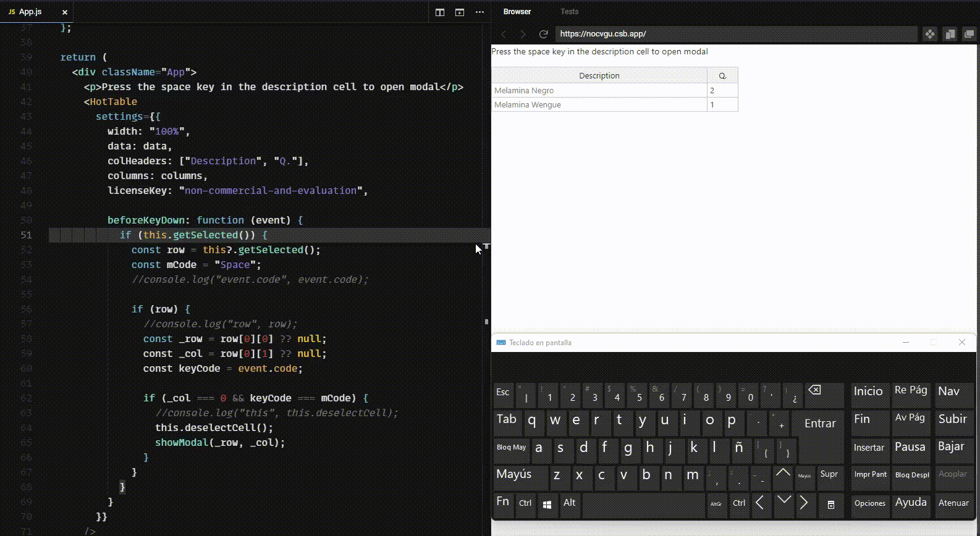Refresh the preview browser
980x536 pixels.
543,34
